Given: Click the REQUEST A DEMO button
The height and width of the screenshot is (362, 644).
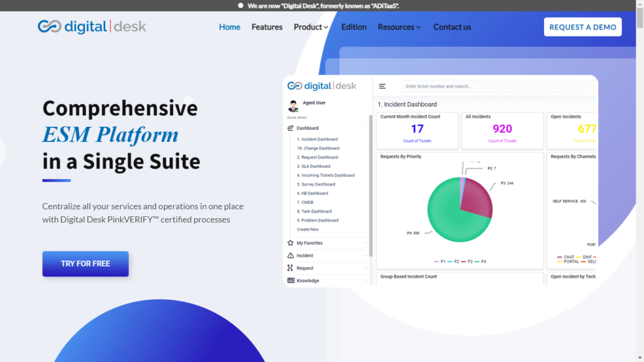Looking at the screenshot, I should coord(582,27).
